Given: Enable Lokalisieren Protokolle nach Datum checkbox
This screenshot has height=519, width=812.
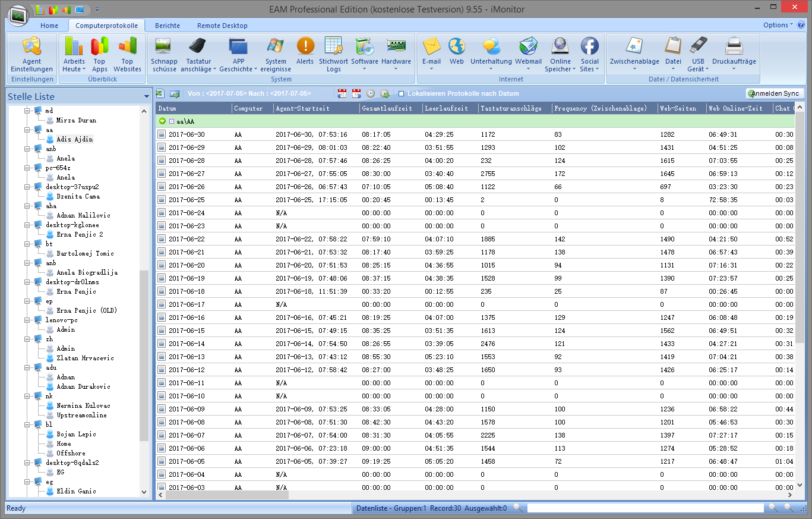Looking at the screenshot, I should (402, 94).
